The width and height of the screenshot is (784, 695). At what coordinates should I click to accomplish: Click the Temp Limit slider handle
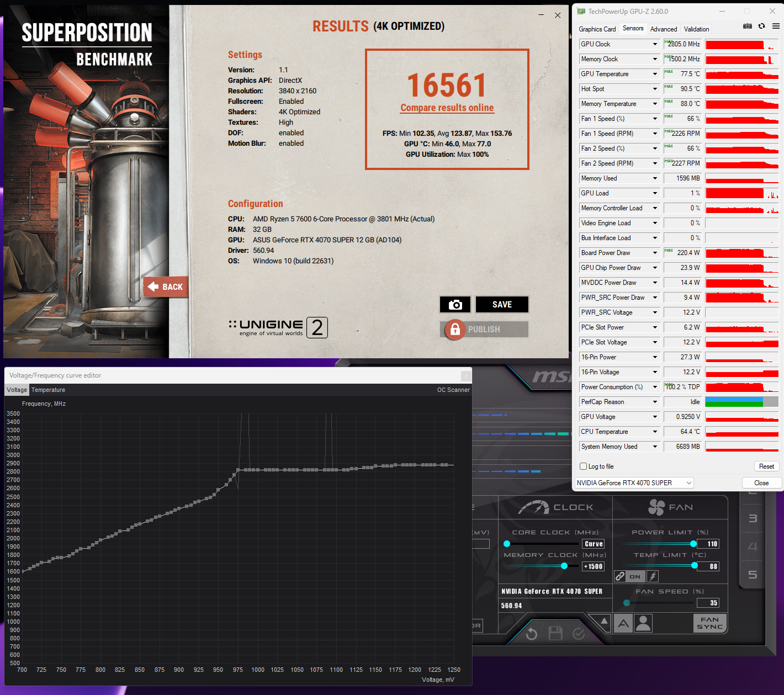click(695, 565)
